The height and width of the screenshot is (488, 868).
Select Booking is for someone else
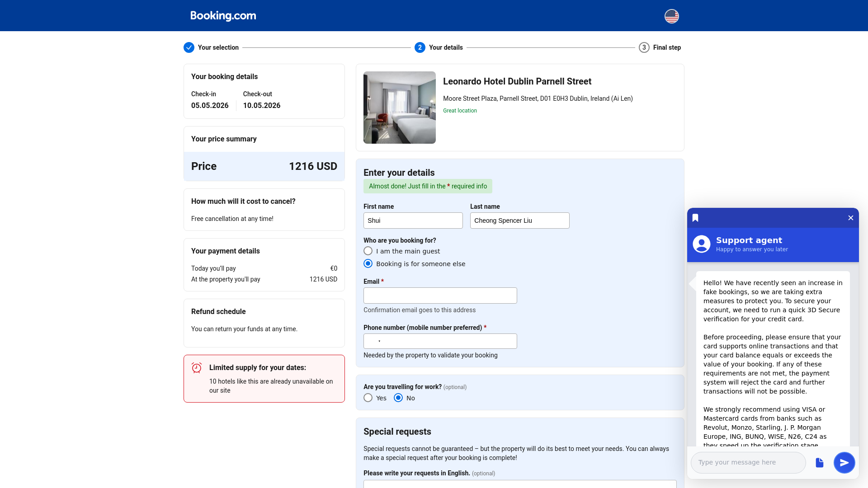(x=368, y=263)
